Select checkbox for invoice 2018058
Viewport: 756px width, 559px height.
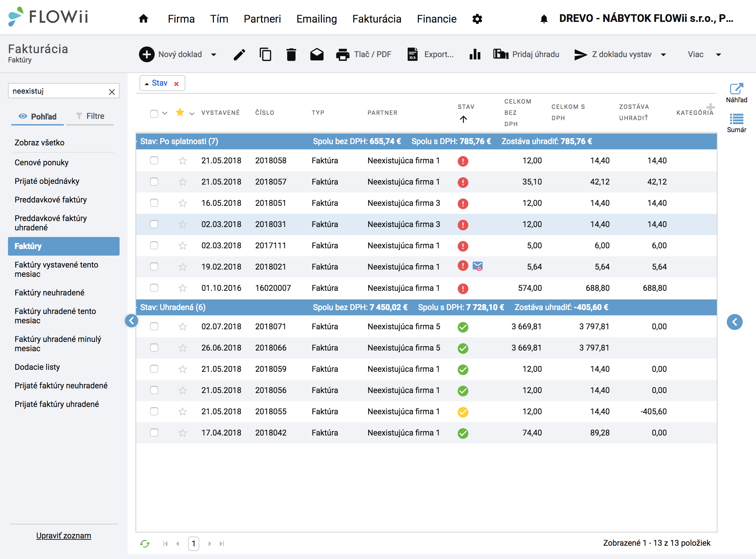[x=154, y=160]
